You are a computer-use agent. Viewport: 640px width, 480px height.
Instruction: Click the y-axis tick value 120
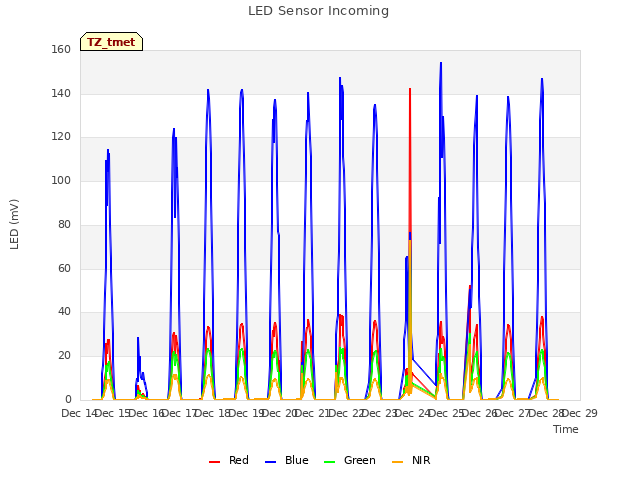pyautogui.click(x=61, y=137)
